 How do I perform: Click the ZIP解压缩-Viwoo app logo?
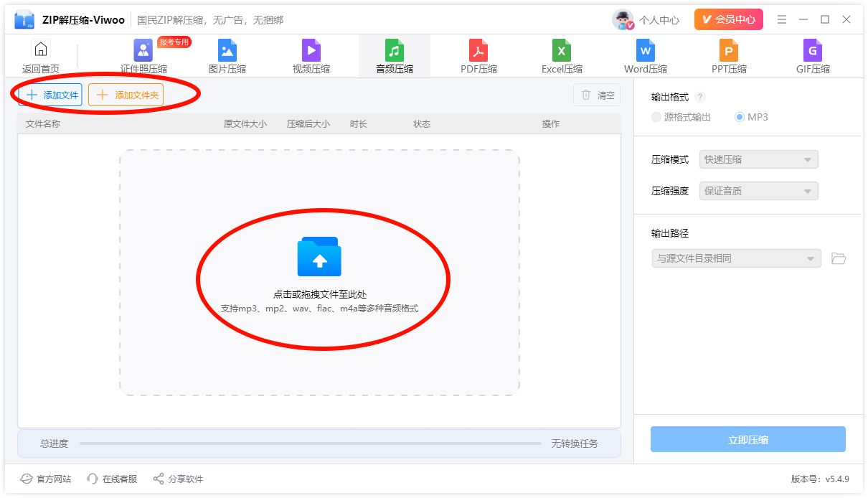24,19
